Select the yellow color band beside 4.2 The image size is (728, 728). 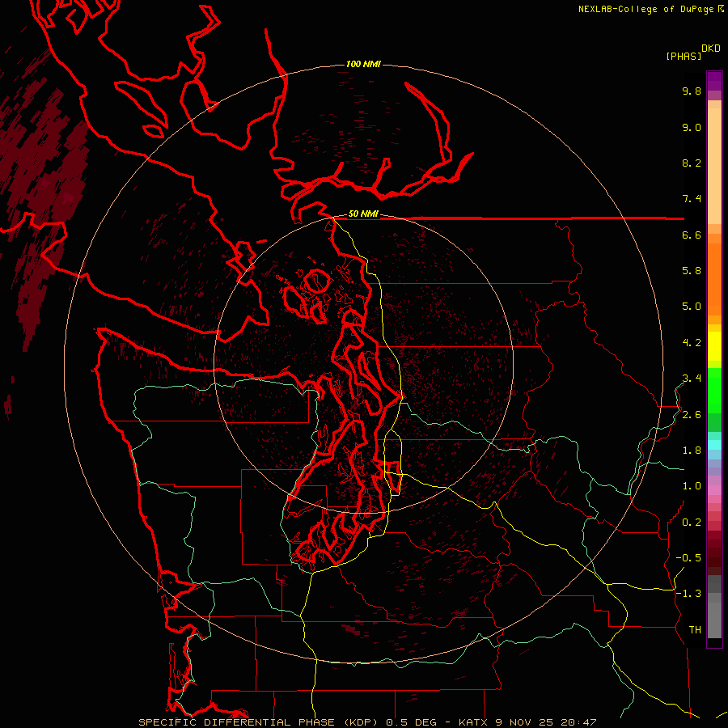714,346
